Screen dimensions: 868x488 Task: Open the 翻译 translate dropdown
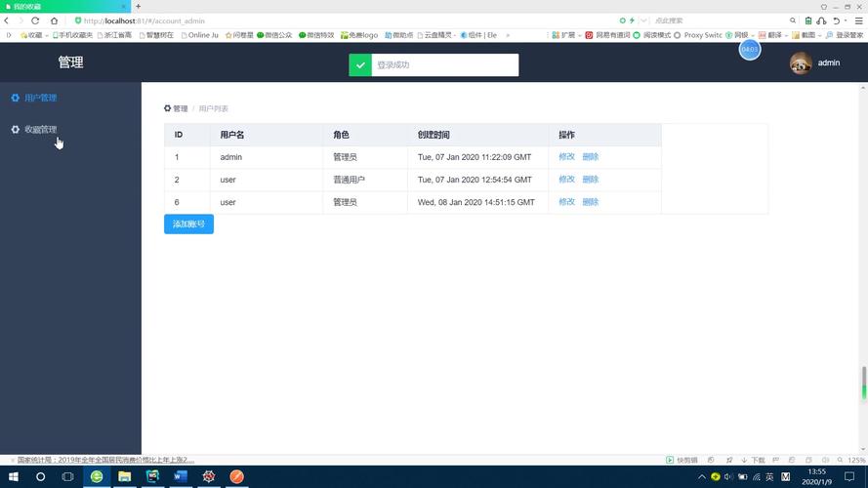(x=772, y=35)
